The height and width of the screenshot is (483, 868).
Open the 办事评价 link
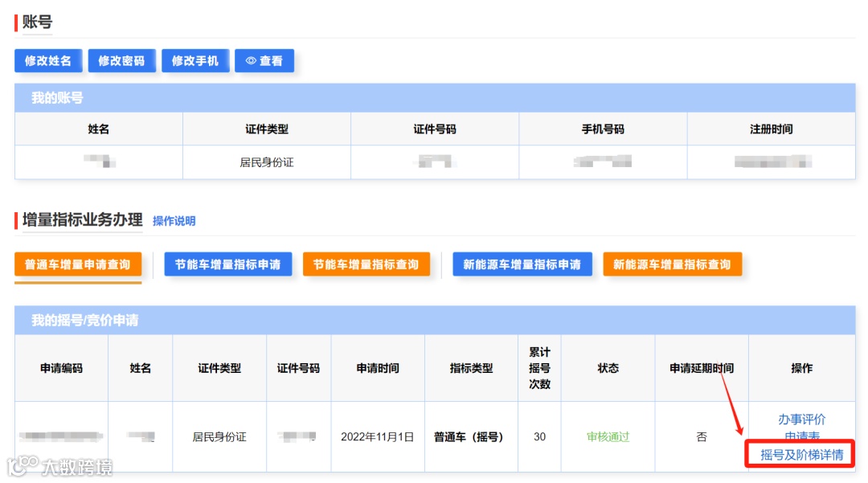(801, 420)
